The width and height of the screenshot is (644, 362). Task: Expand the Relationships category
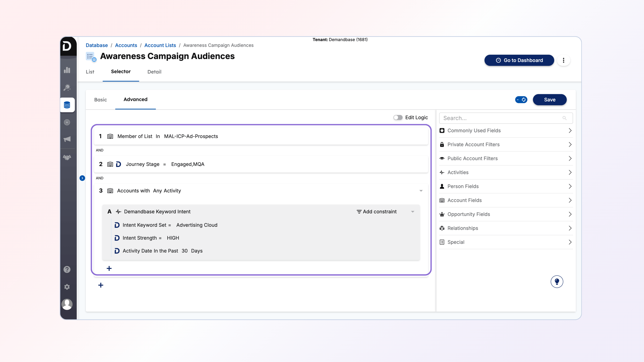[x=506, y=228]
